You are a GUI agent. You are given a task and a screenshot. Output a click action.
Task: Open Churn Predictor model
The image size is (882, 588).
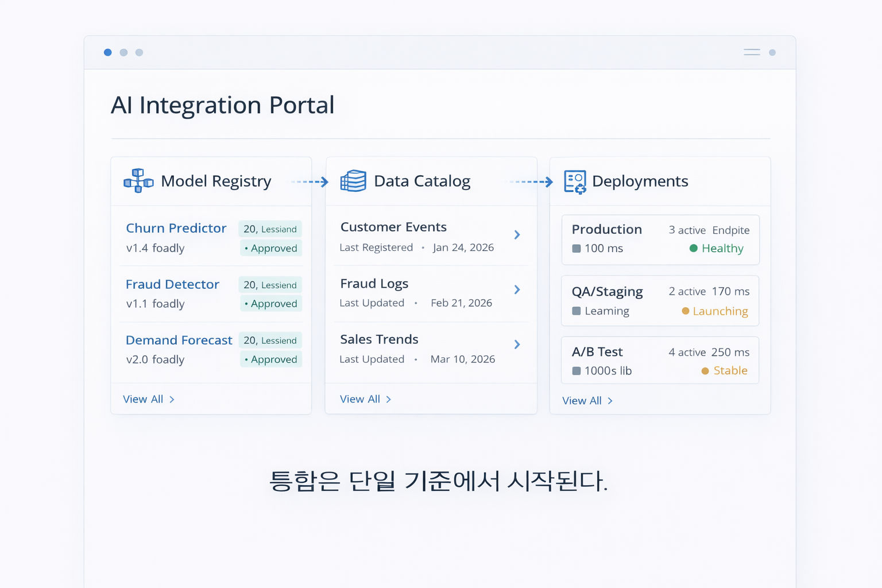tap(176, 228)
